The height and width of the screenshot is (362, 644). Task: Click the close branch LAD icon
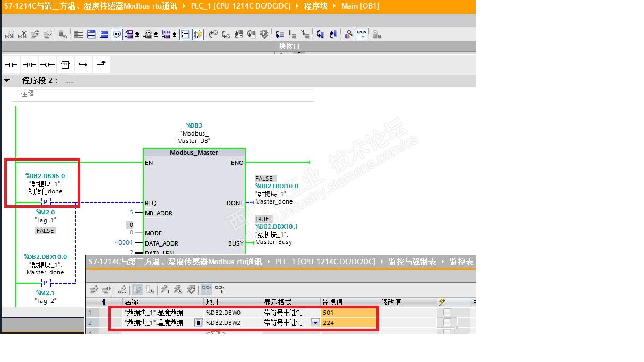tap(101, 65)
